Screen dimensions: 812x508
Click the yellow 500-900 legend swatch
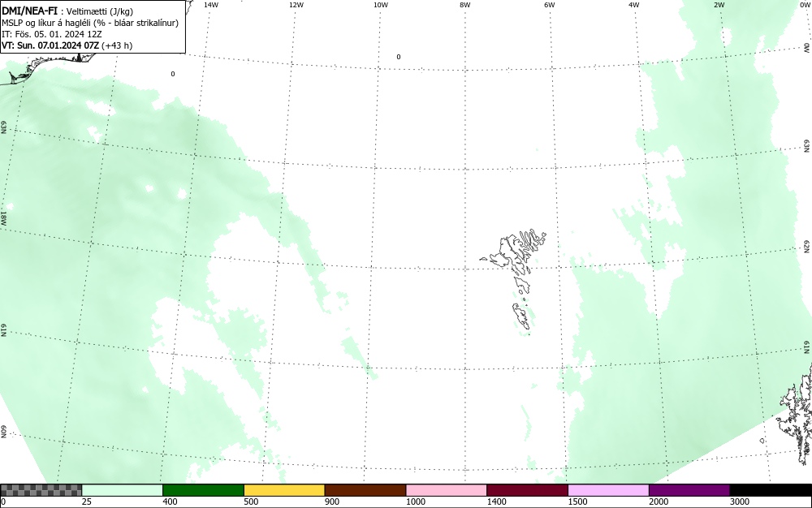coord(284,490)
